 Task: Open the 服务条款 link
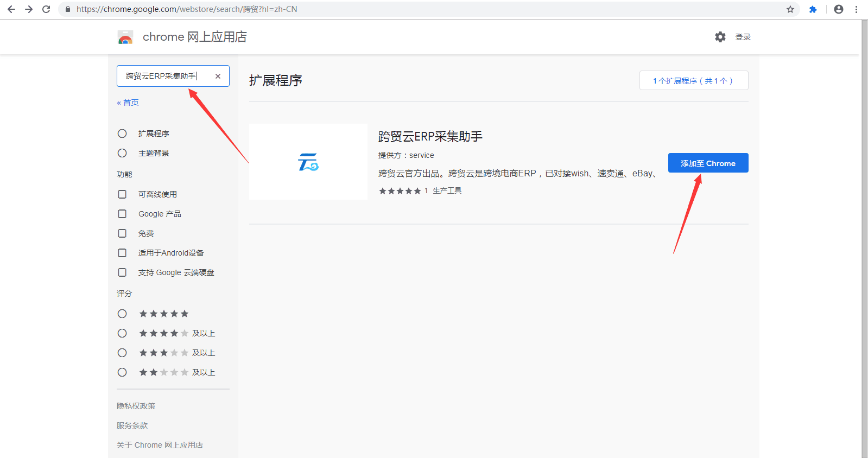[x=132, y=425]
